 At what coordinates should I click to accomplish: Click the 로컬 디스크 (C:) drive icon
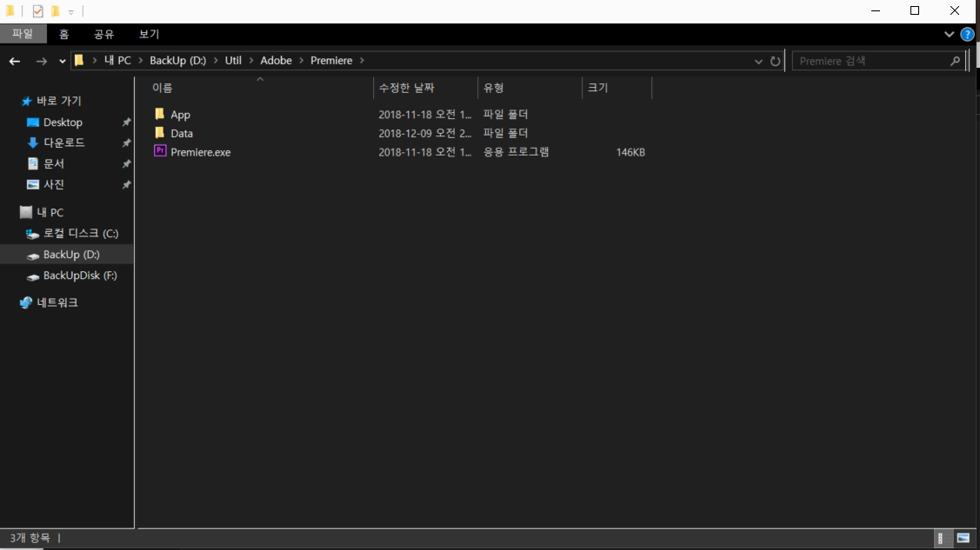pos(32,234)
